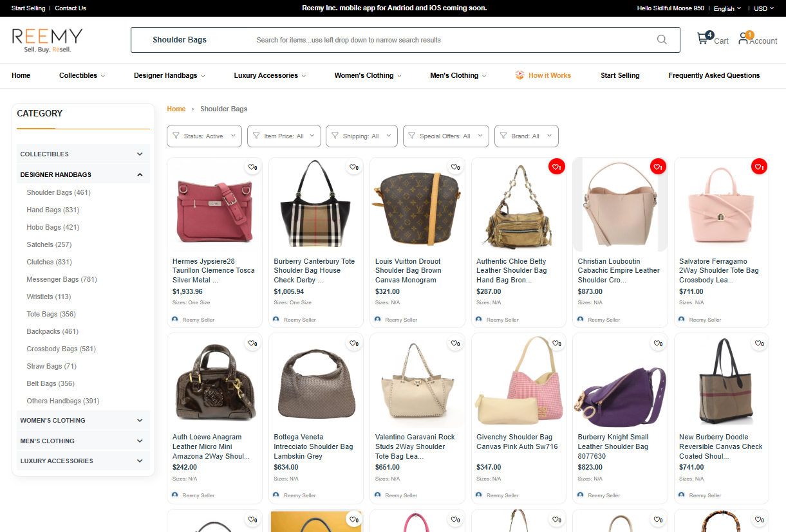This screenshot has height=532, width=786.
Task: Open the Item Price filter dropdown
Action: pyautogui.click(x=284, y=136)
